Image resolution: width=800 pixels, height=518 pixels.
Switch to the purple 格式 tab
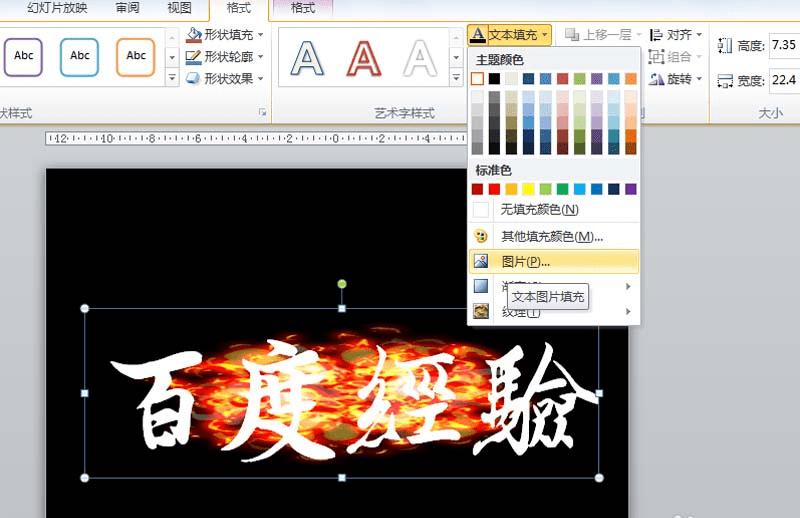303,7
